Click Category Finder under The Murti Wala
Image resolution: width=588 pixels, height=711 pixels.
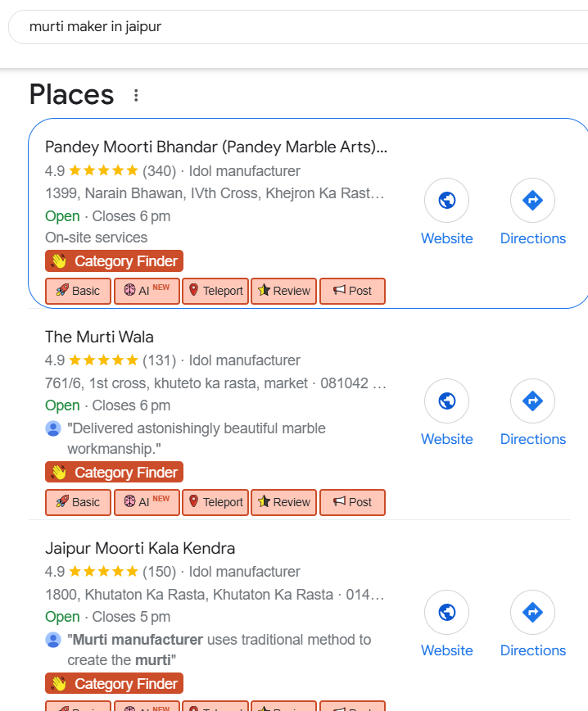[x=115, y=473]
